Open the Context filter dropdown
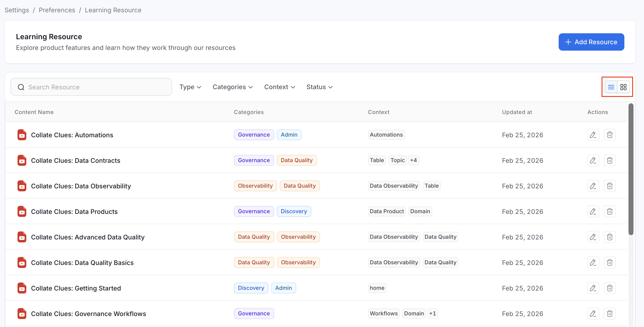Viewport: 644px width, 327px height. click(x=280, y=87)
